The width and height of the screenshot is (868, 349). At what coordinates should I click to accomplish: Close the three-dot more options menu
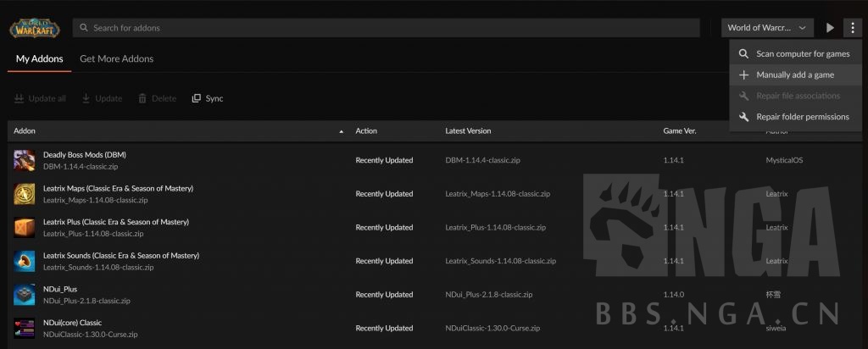pyautogui.click(x=851, y=28)
